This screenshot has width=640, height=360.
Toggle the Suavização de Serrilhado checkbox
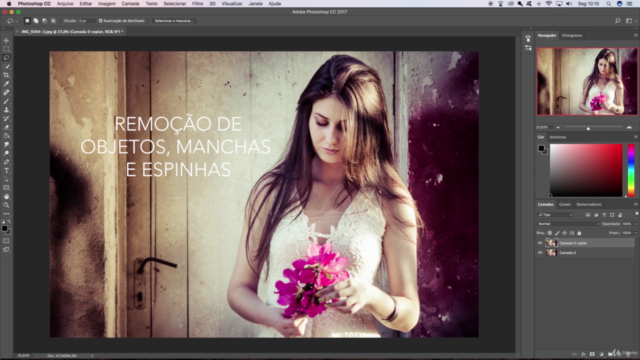tap(100, 21)
